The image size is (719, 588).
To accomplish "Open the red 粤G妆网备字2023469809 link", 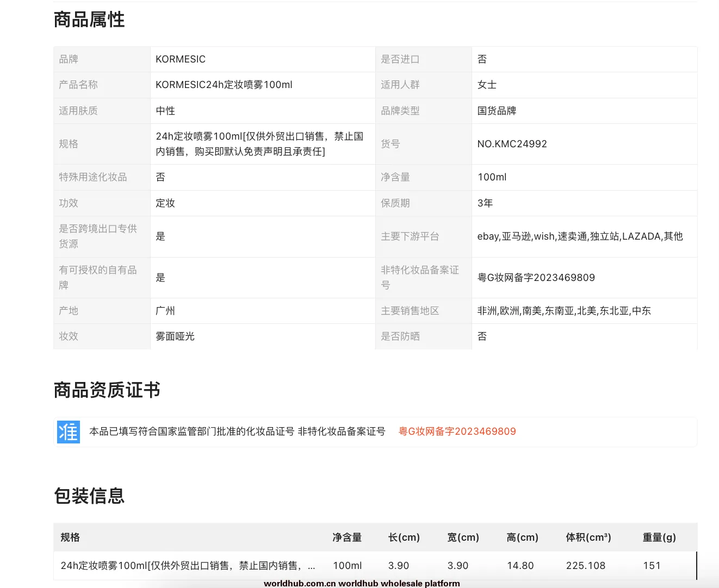I will 457,431.
